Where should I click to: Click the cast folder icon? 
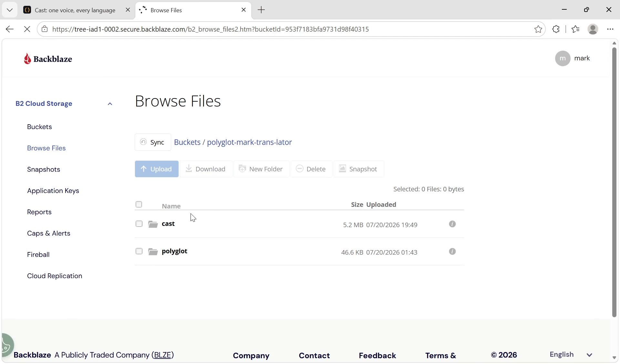pos(153,224)
